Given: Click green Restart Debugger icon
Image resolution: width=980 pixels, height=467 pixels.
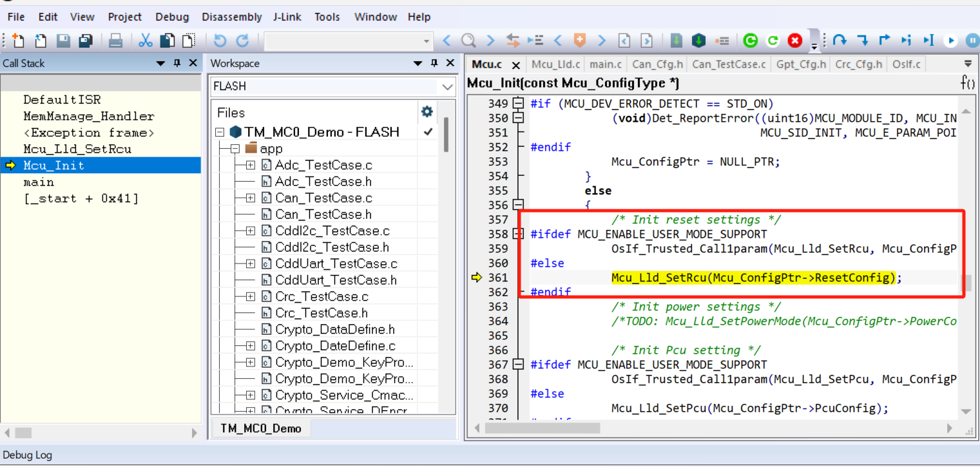Looking at the screenshot, I should click(750, 41).
